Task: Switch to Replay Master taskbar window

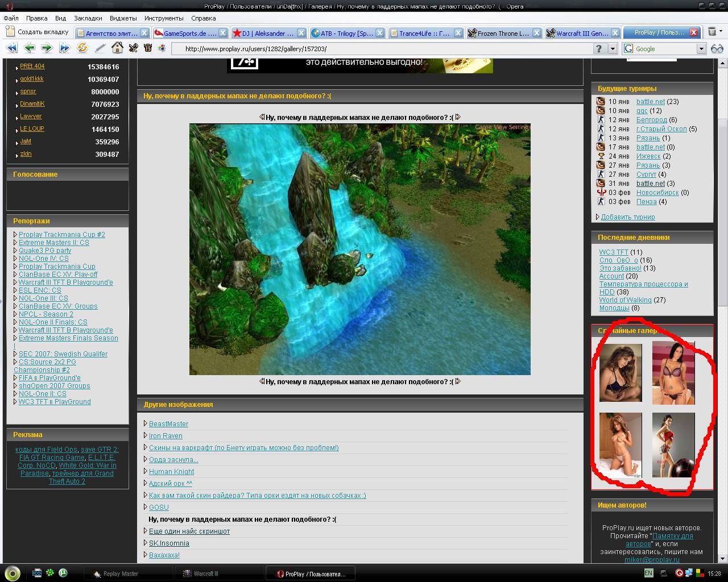Action: pyautogui.click(x=128, y=573)
